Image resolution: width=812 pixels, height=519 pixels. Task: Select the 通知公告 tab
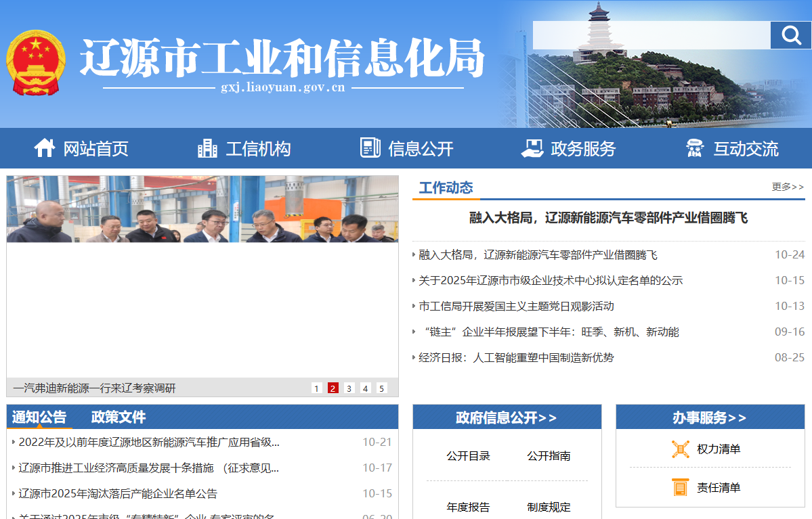tap(40, 417)
